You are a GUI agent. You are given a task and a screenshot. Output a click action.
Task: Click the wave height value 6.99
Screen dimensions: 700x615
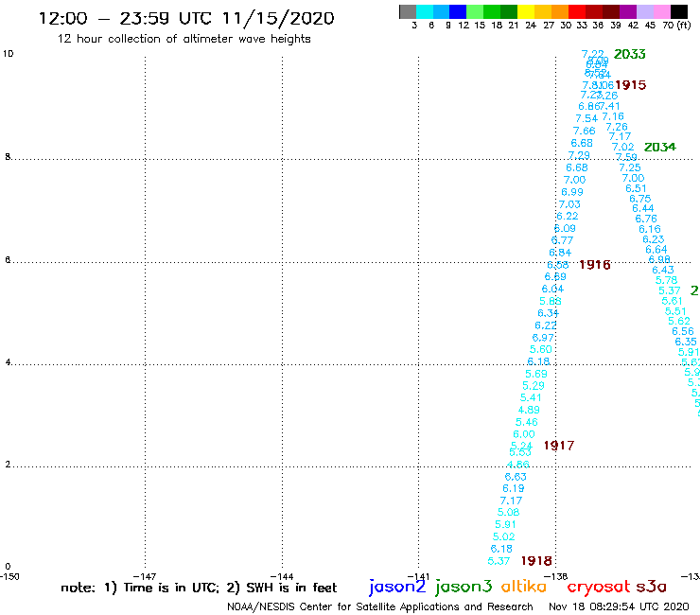(572, 192)
